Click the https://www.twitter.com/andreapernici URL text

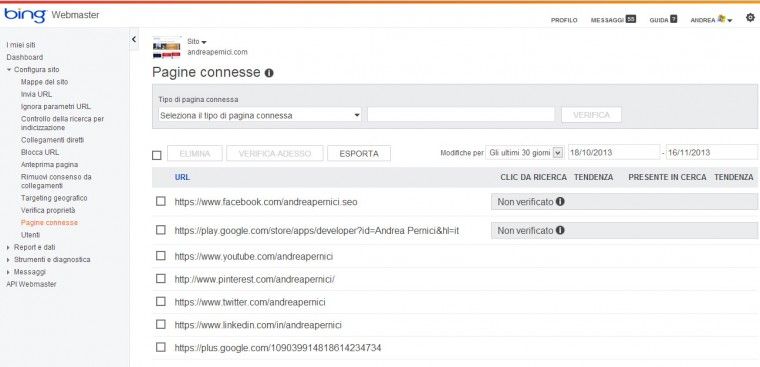pos(250,302)
